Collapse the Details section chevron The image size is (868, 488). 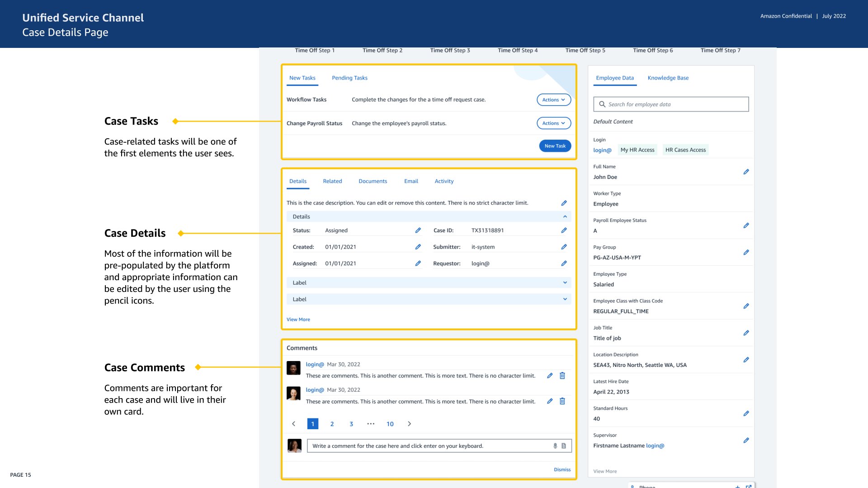(565, 217)
